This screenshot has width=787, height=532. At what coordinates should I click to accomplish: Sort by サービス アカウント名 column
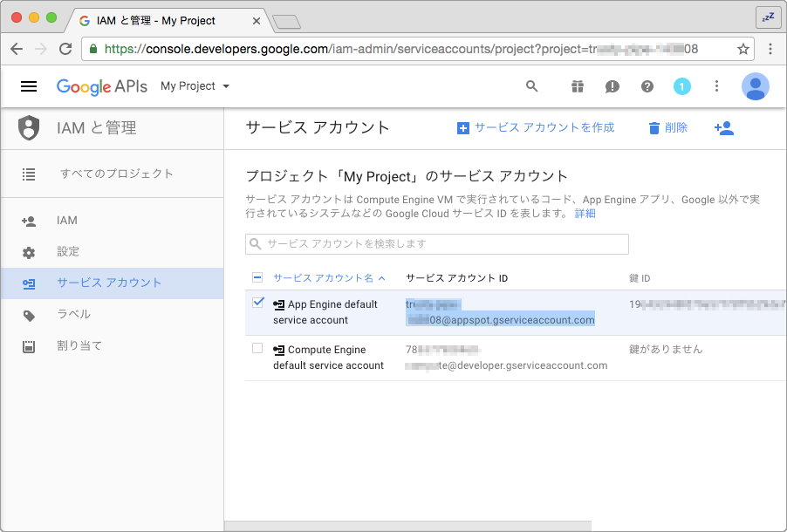329,278
